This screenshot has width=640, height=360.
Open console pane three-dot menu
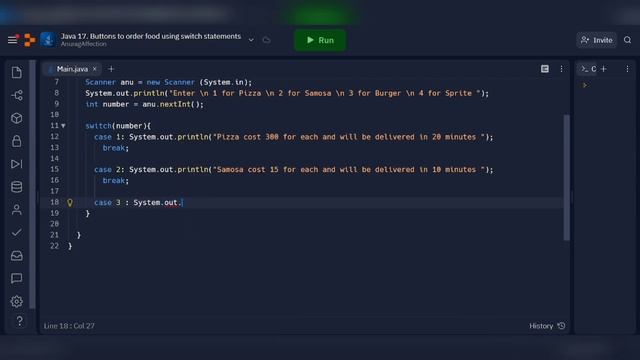[627, 69]
